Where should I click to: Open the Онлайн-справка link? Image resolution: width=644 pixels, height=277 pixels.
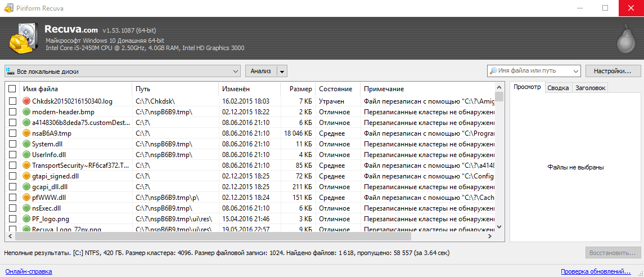coord(29,271)
